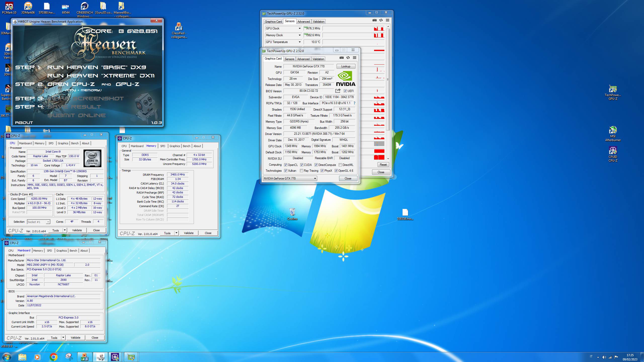The image size is (644, 362).
Task: Click the Reset button in GPU-Z Sensors window
Action: [383, 165]
